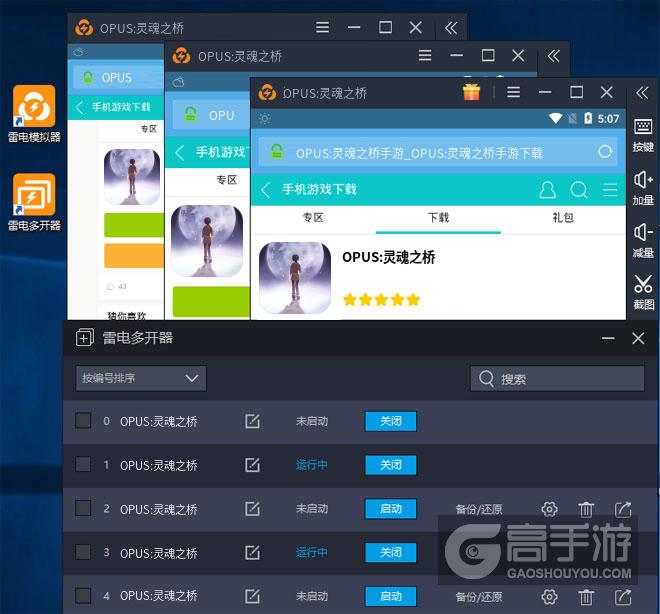
Task: Delete instance 4 with the trash icon
Action: tap(586, 597)
